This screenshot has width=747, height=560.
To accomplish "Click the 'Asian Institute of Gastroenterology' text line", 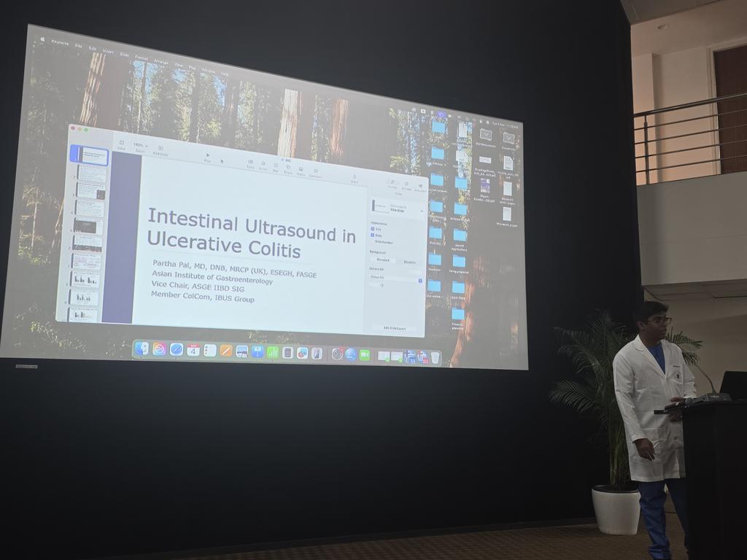I will click(x=212, y=277).
